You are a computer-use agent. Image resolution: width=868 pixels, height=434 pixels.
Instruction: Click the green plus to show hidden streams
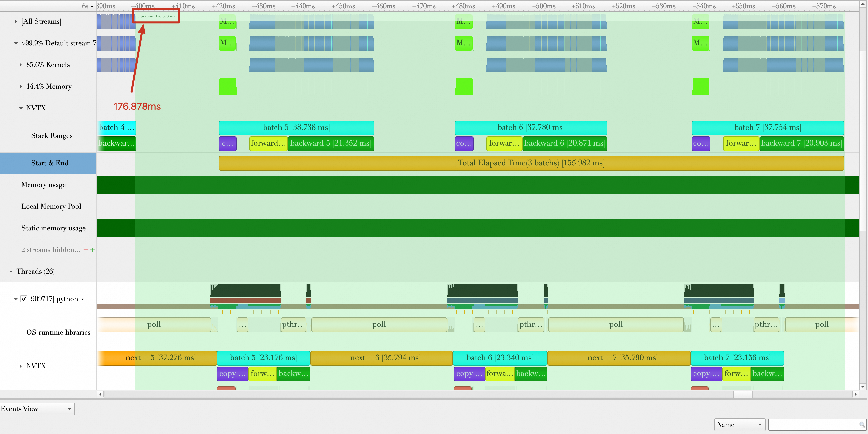(x=93, y=250)
